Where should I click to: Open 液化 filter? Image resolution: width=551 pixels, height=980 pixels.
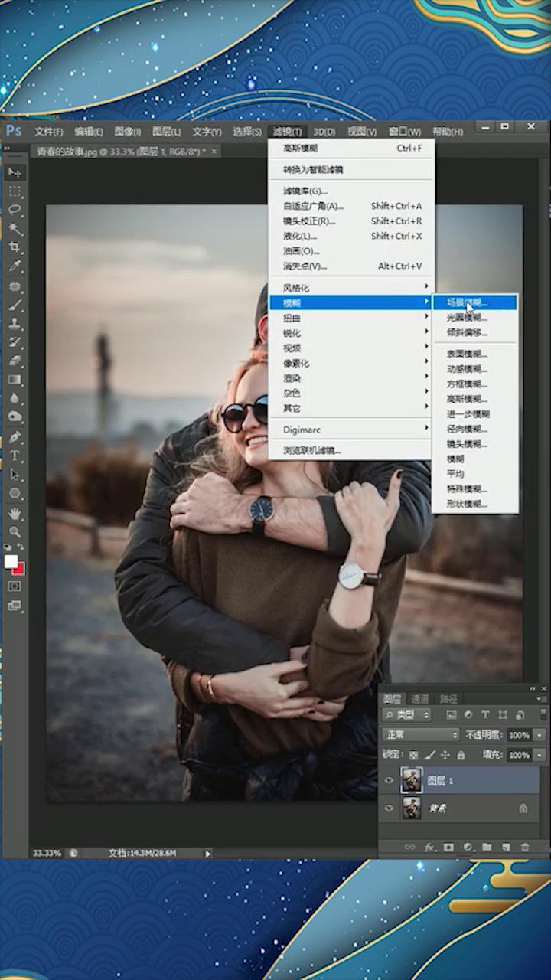click(351, 236)
